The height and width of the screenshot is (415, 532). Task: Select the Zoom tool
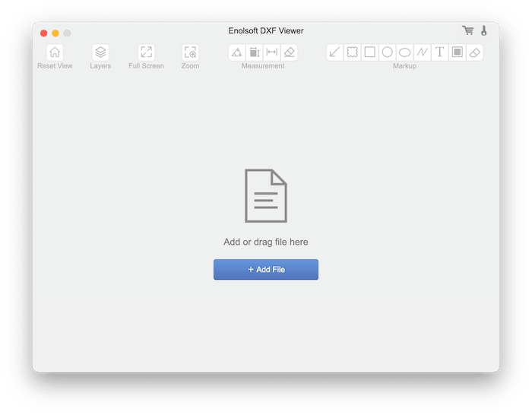pos(190,52)
